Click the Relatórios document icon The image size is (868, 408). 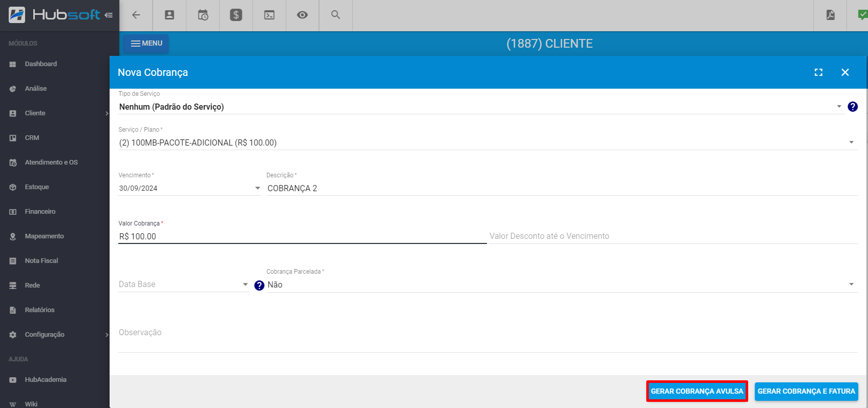point(13,310)
